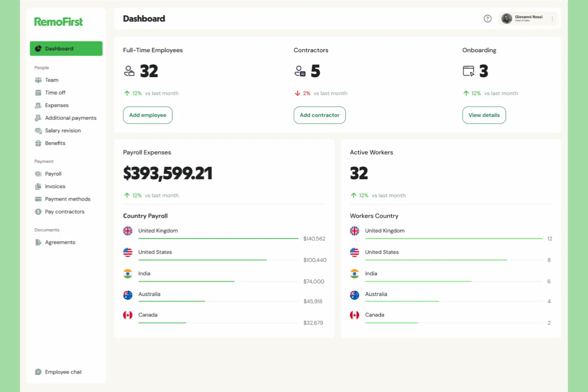Open the Employee chat icon

pyautogui.click(x=38, y=372)
